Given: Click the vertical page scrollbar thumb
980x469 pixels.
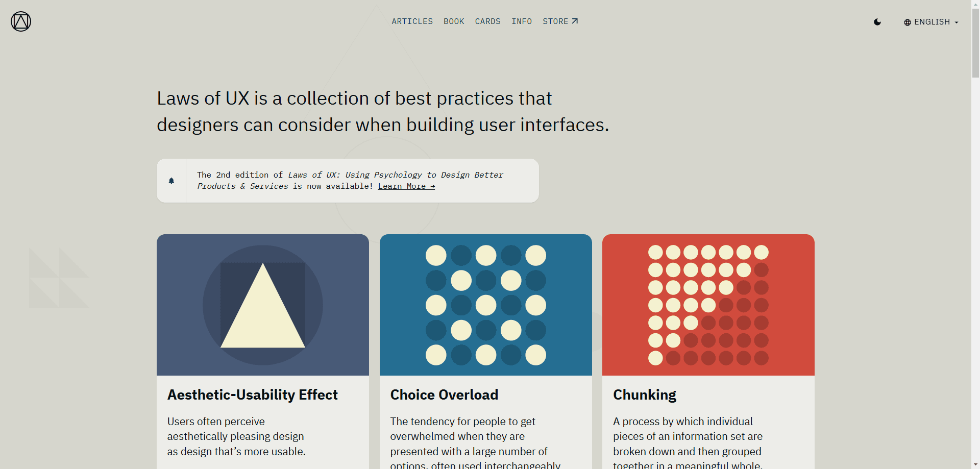Looking at the screenshot, I should [975, 42].
